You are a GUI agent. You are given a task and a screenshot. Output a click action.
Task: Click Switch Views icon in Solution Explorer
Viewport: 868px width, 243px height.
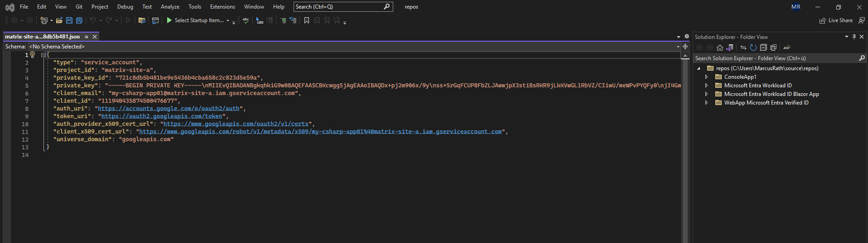click(729, 48)
